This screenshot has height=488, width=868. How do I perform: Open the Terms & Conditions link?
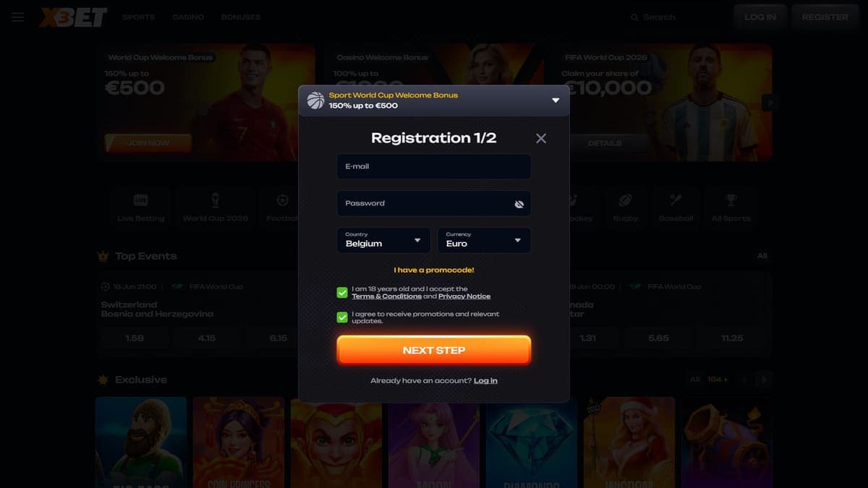click(x=386, y=296)
